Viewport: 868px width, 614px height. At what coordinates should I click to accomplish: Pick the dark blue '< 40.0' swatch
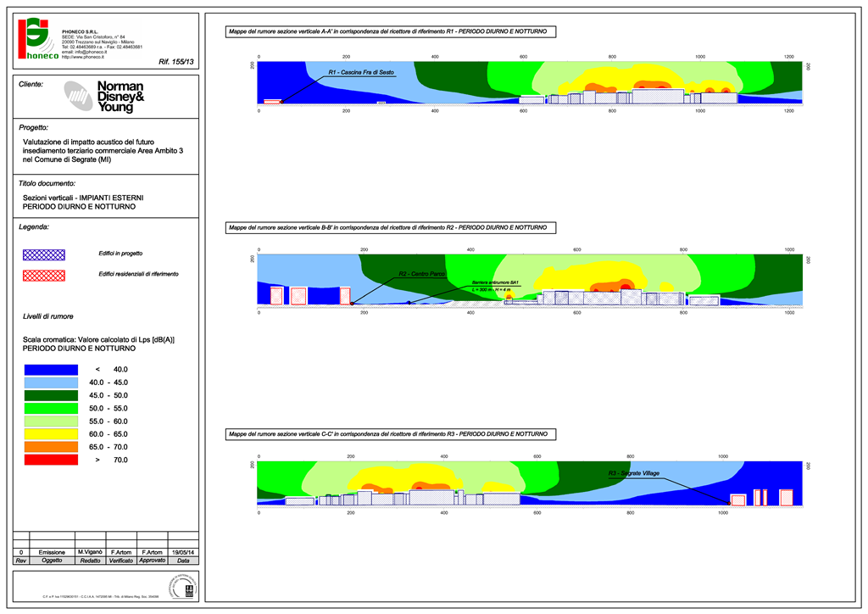(x=51, y=370)
